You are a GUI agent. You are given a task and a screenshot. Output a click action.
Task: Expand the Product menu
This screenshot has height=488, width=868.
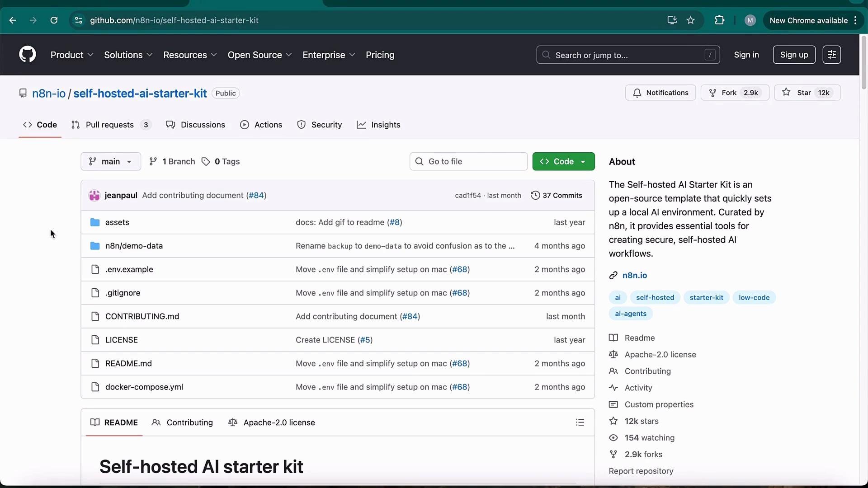(72, 55)
